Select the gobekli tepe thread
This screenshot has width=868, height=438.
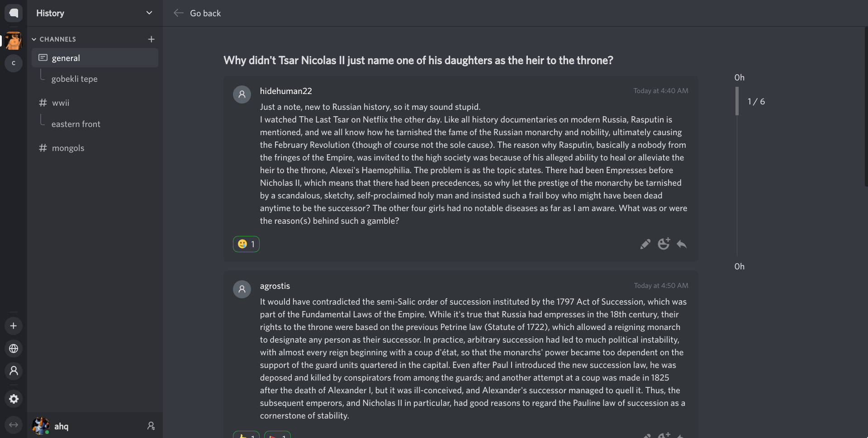tap(74, 79)
